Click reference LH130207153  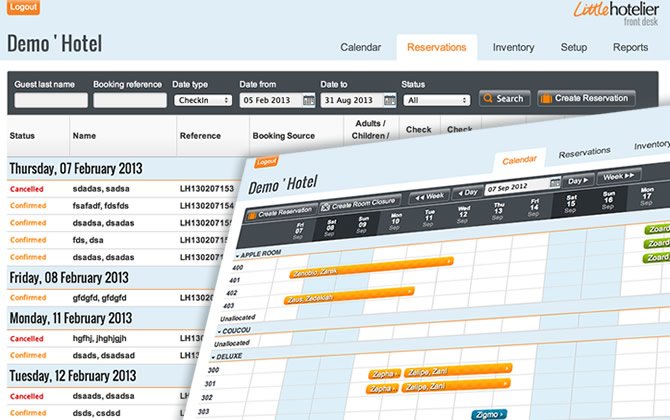click(x=207, y=189)
